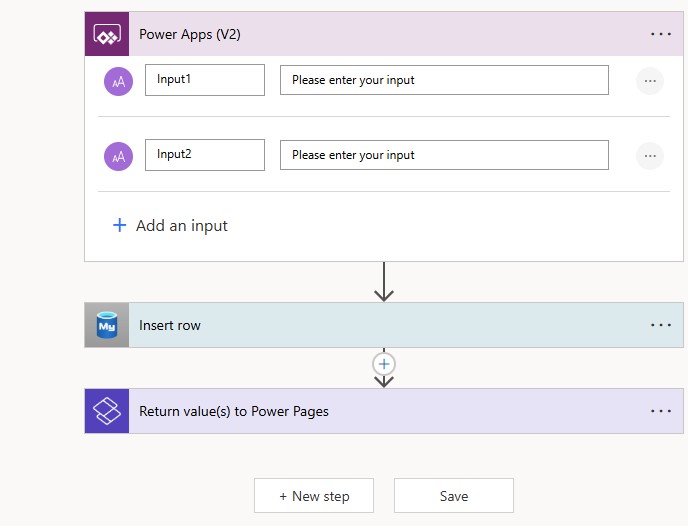
Task: Click the plus icon beside Add an input
Action: click(x=119, y=225)
